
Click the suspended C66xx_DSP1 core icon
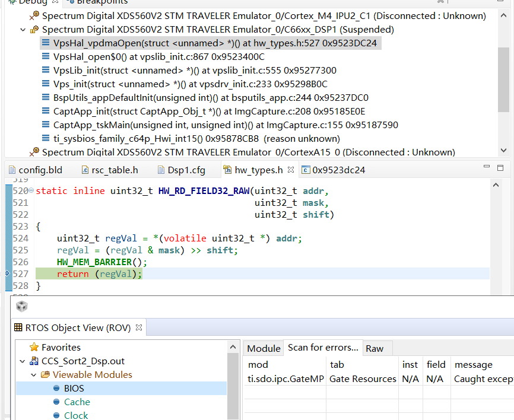coord(34,30)
